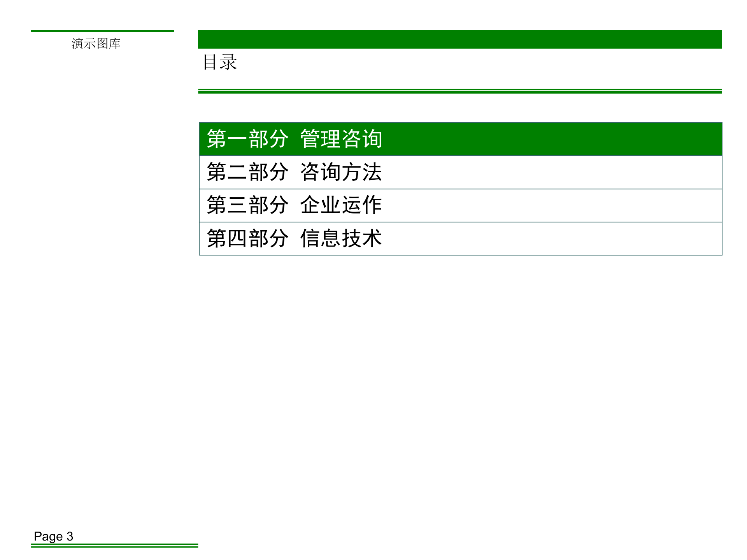Image resolution: width=747 pixels, height=560 pixels.
Task: Select the highlighted section 第一部分 管理咨询
Action: point(296,138)
